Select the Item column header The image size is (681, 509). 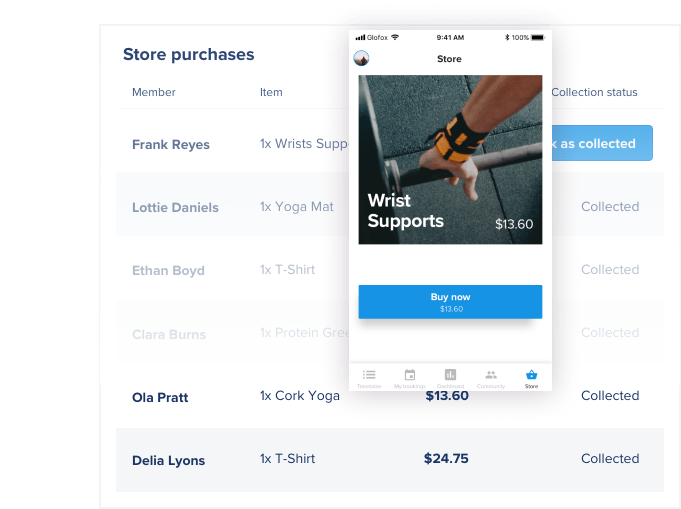271,92
